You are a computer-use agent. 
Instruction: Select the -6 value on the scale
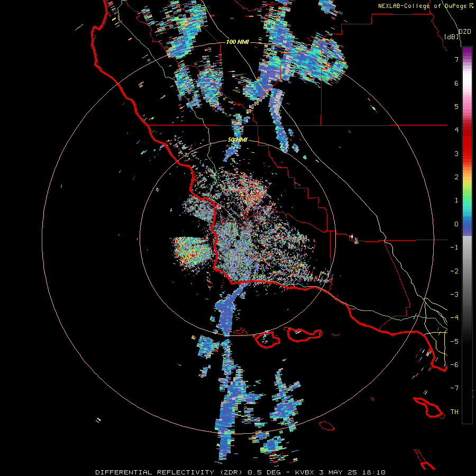tap(454, 365)
